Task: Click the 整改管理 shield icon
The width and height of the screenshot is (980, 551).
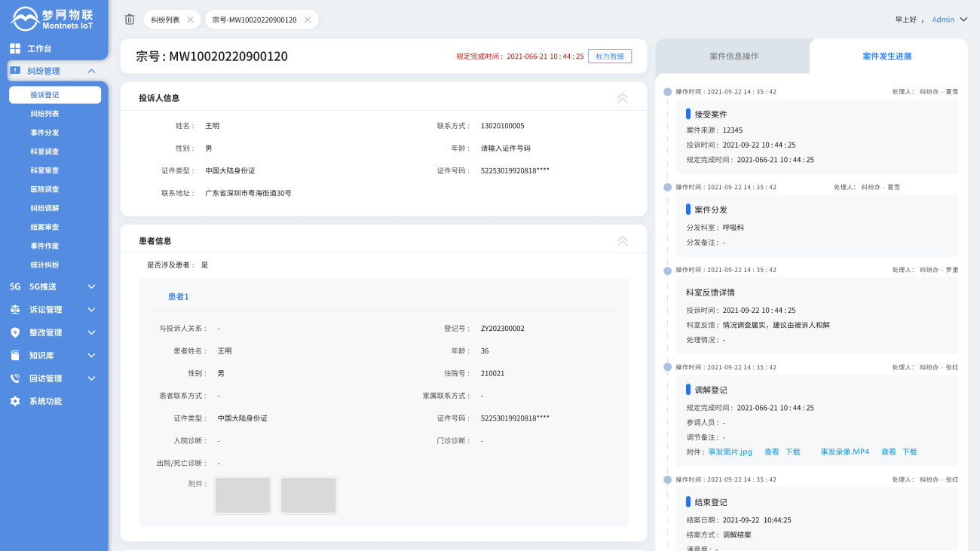Action: [15, 332]
